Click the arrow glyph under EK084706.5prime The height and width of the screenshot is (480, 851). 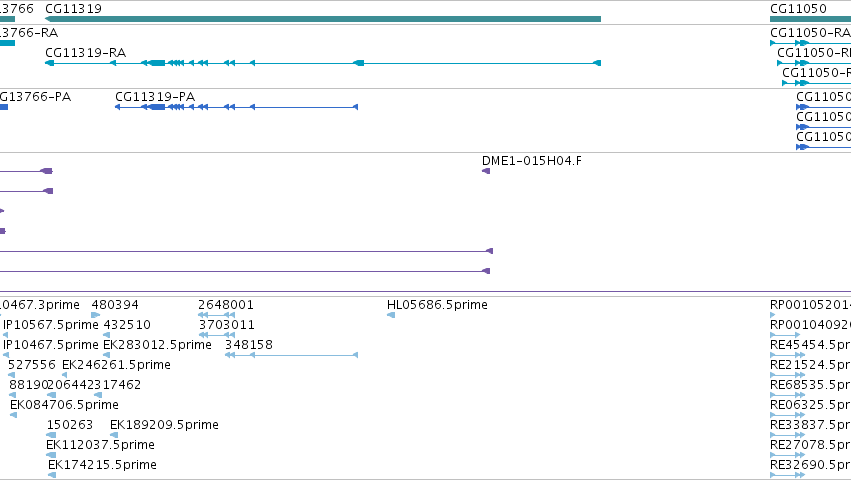[14, 415]
